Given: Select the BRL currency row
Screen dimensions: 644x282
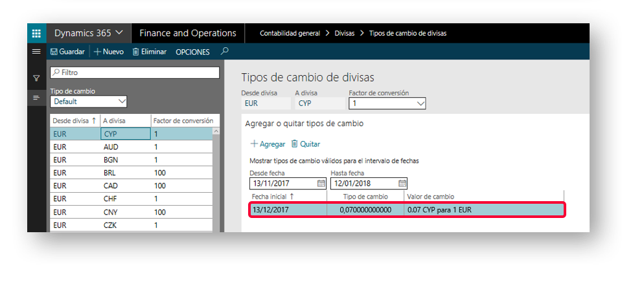Looking at the screenshot, I should click(x=132, y=173).
